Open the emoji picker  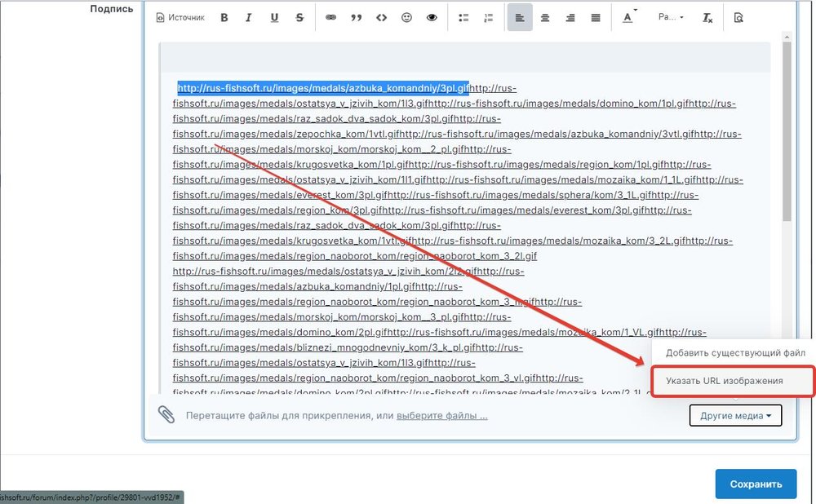pyautogui.click(x=406, y=17)
